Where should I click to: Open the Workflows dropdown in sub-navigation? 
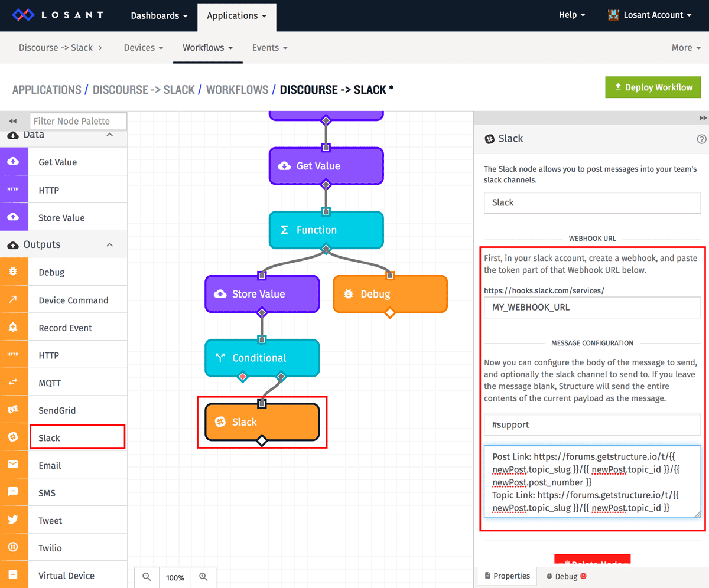[x=207, y=47]
